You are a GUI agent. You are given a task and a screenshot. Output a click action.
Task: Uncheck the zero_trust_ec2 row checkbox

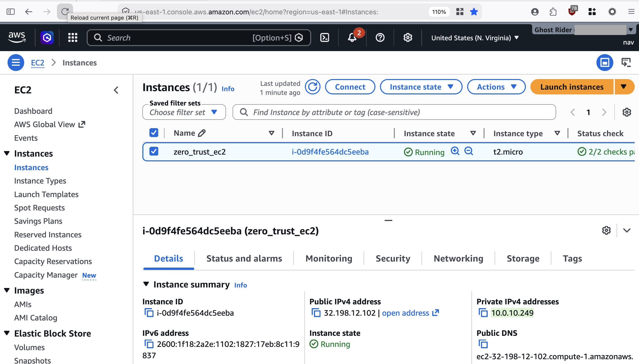[x=154, y=151]
